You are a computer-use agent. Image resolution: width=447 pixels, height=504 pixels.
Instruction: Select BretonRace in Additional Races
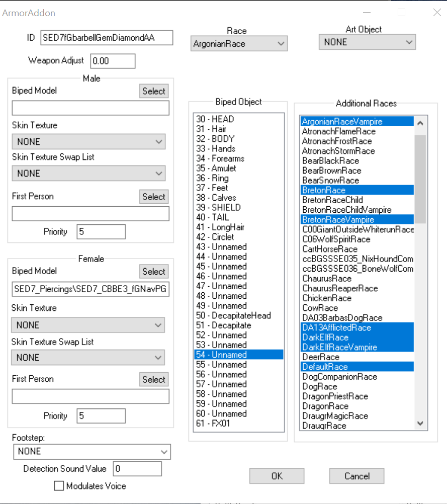coord(357,190)
